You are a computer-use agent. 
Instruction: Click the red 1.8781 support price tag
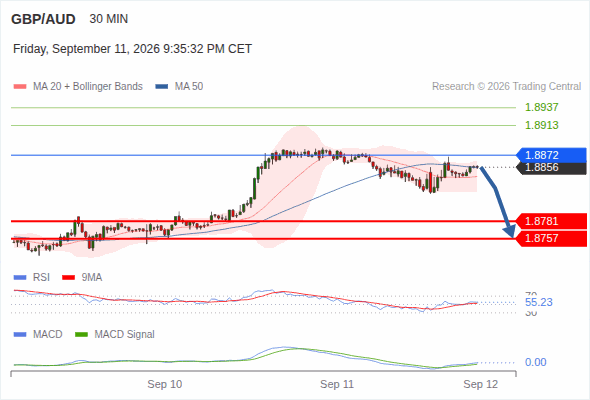tap(551, 221)
